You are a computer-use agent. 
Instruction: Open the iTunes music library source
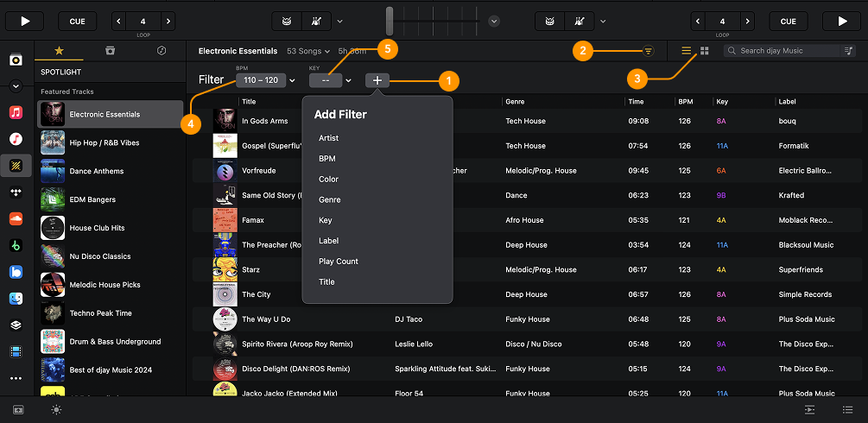[x=16, y=138]
